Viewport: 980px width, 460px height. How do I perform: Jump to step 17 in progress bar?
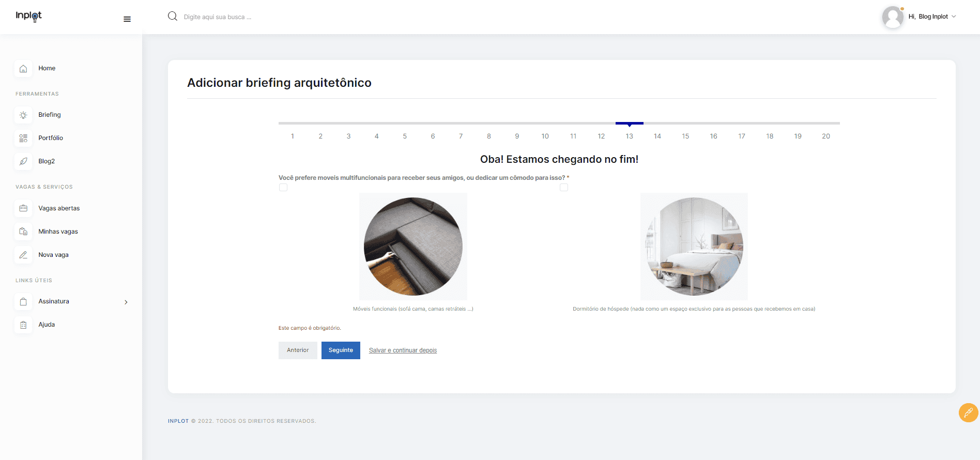tap(742, 136)
